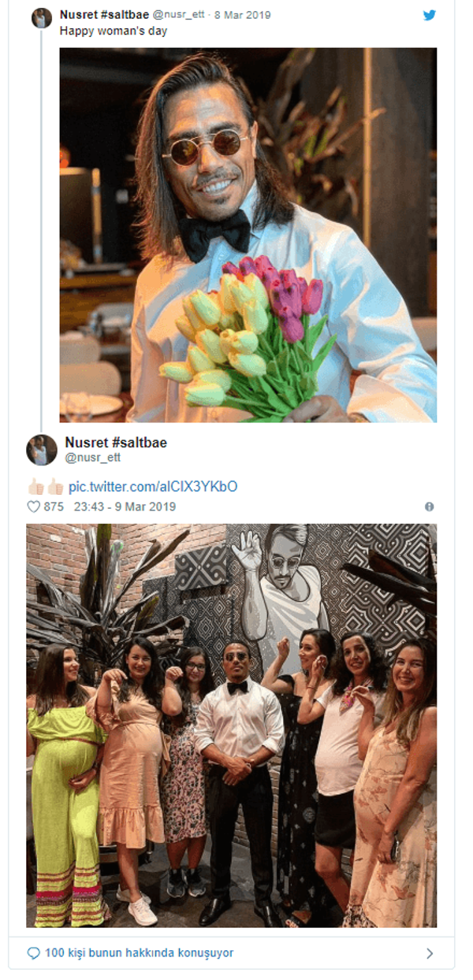Like the tweet with the heart icon

pyautogui.click(x=33, y=507)
